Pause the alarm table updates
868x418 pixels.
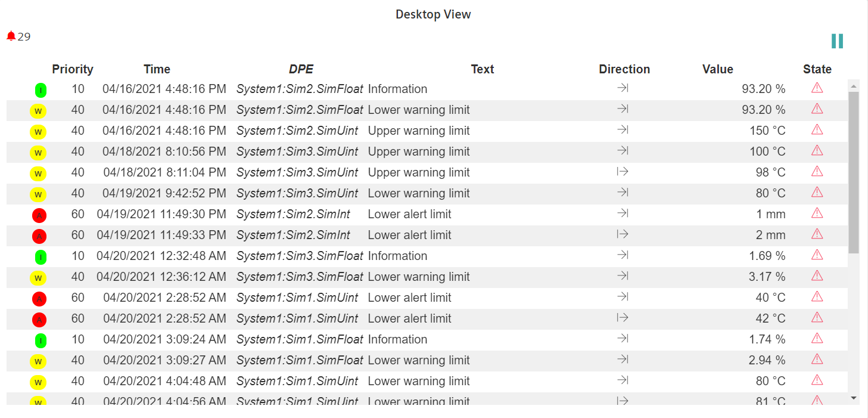pyautogui.click(x=837, y=41)
